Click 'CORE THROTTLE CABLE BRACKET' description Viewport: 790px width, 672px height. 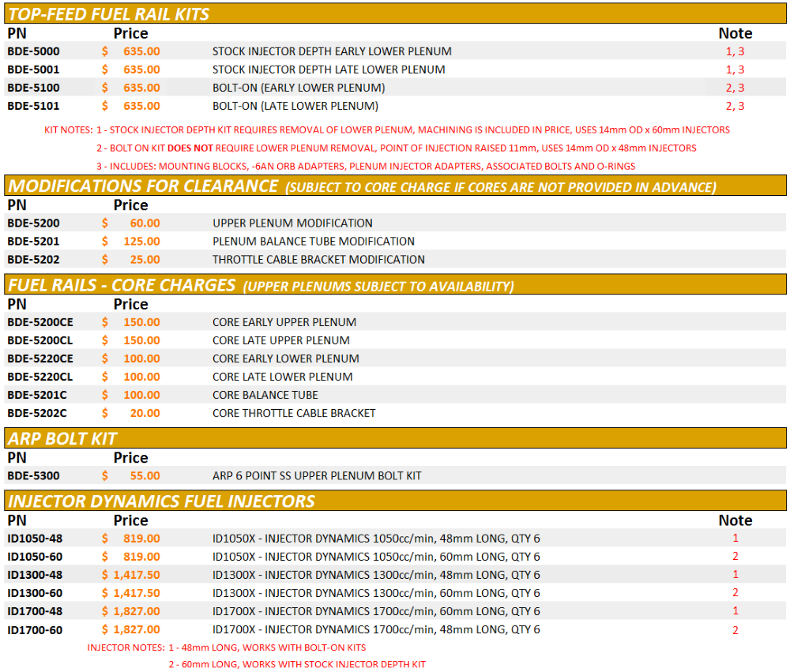pyautogui.click(x=294, y=413)
